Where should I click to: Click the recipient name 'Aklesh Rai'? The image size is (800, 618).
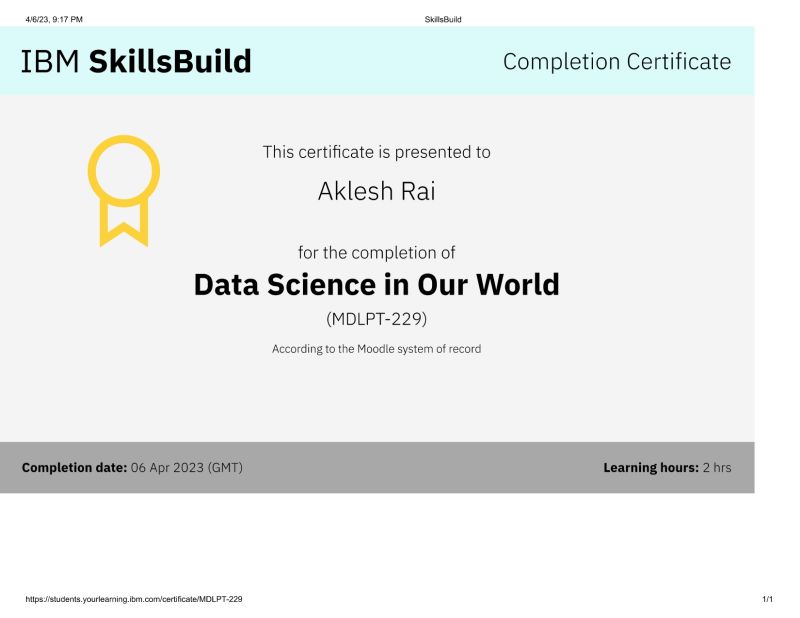click(377, 191)
